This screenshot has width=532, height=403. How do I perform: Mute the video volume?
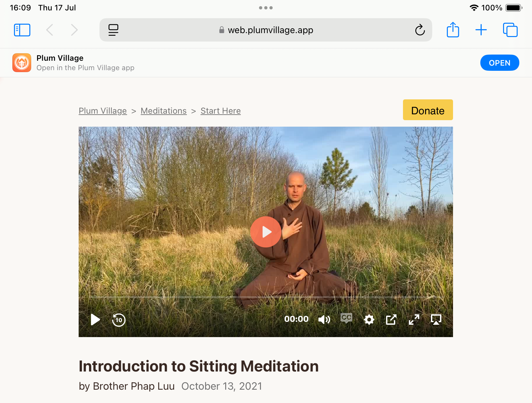324,320
